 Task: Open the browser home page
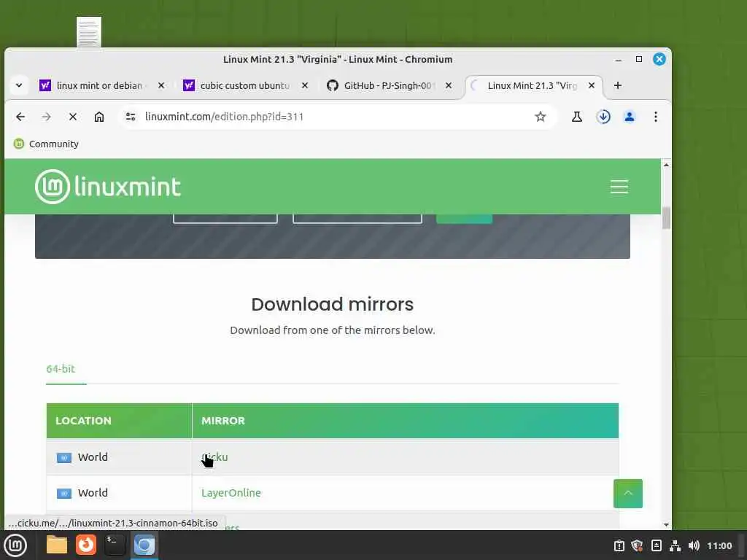99,117
